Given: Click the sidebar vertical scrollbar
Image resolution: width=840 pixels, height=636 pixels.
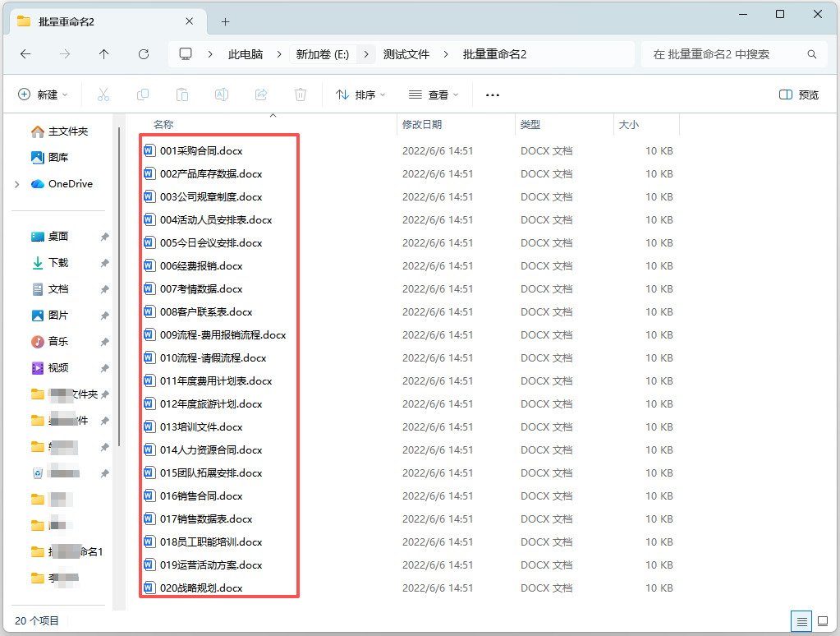Looking at the screenshot, I should pyautogui.click(x=118, y=287).
